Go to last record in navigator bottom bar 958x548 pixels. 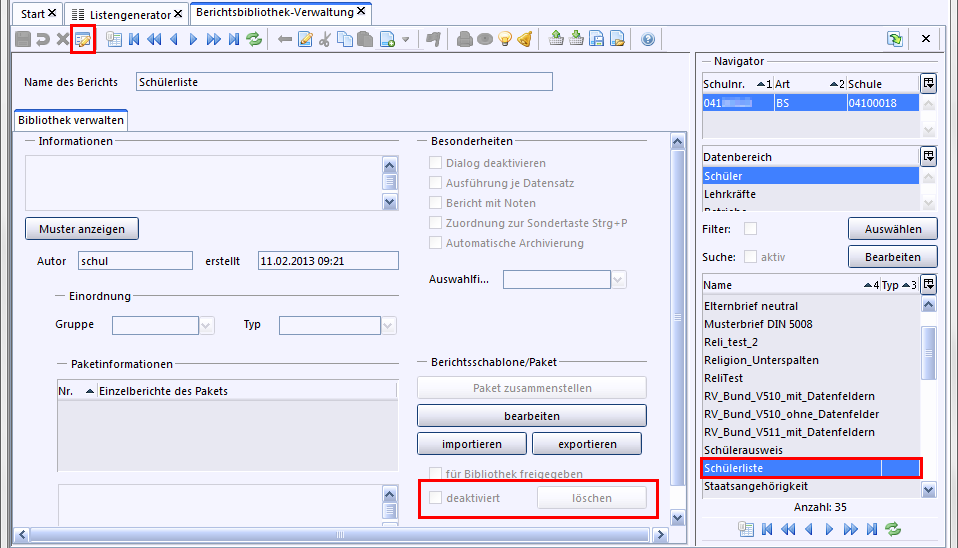(x=872, y=528)
